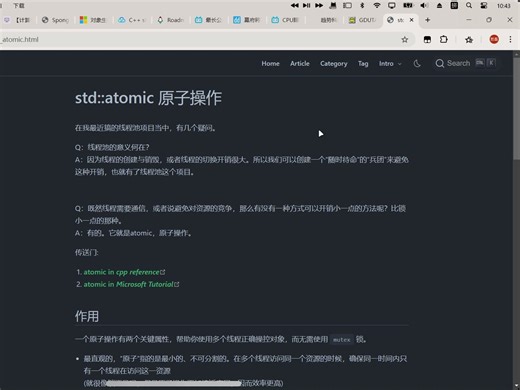Switch to the Microsoft-logo browser tab
Screen dimensions: 520x390
(94, 20)
